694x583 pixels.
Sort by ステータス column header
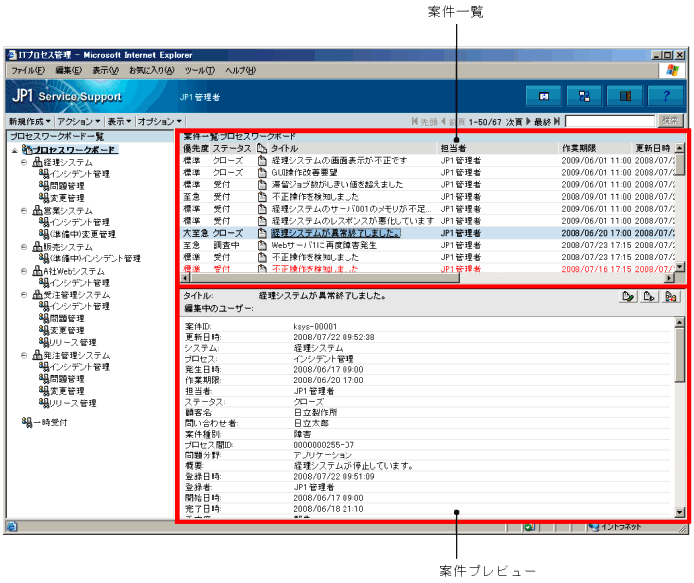tap(232, 148)
